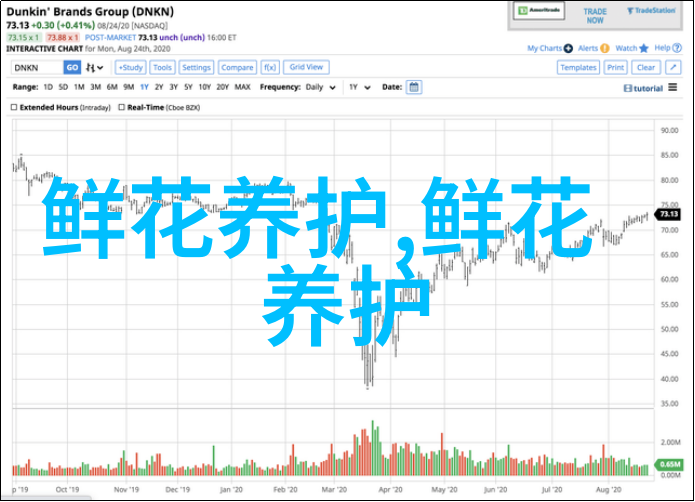Screen dimensions: 695x502
Task: Print the chart
Action: coord(615,68)
